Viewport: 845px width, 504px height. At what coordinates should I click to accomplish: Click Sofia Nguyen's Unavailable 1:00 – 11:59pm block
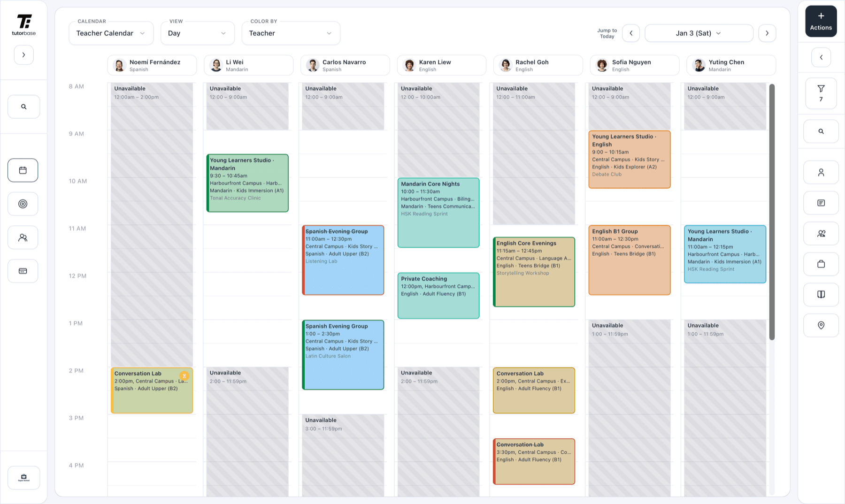click(x=630, y=408)
